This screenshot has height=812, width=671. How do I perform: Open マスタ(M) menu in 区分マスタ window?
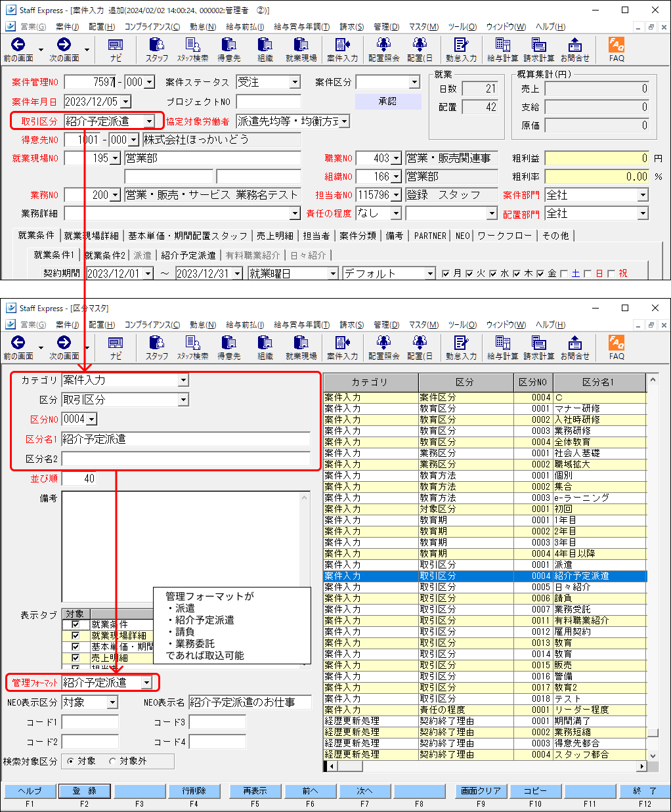(423, 325)
